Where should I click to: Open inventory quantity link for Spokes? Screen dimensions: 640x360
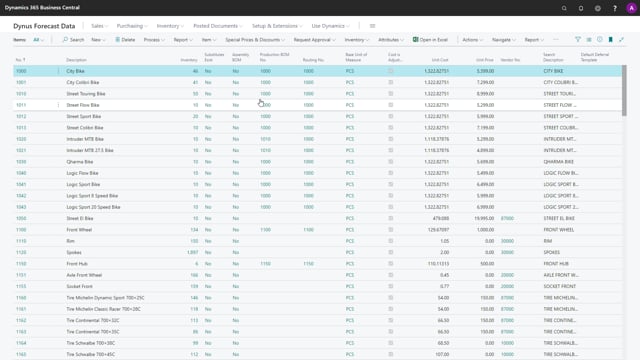192,252
